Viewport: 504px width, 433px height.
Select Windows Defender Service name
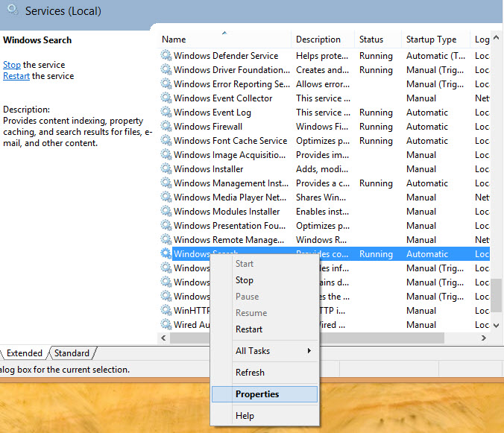[x=226, y=56]
